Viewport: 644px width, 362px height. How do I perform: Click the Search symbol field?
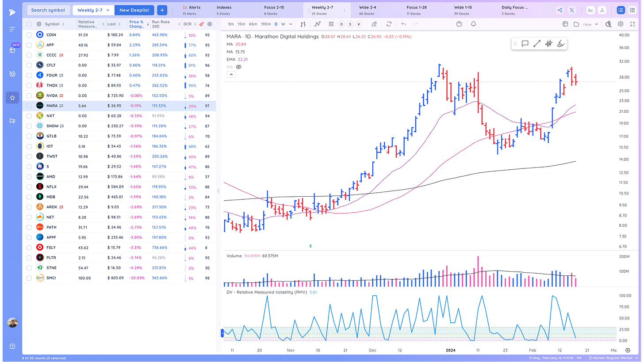click(48, 10)
